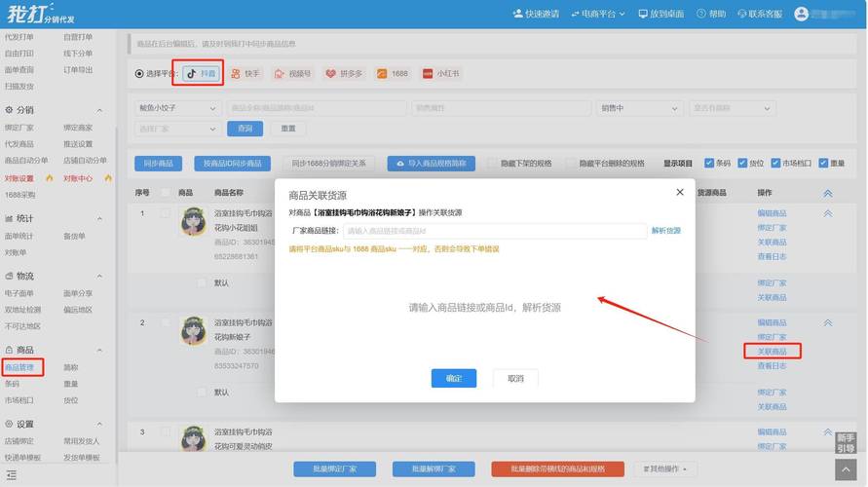868x487 pixels.
Task: Toggle the 条码 display checkbox
Action: [709, 164]
